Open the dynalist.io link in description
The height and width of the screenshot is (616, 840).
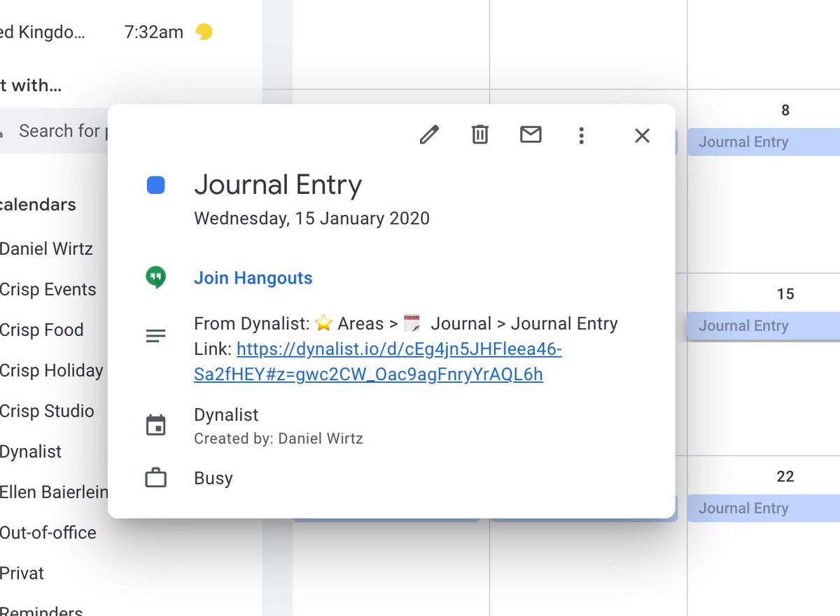coord(378,362)
